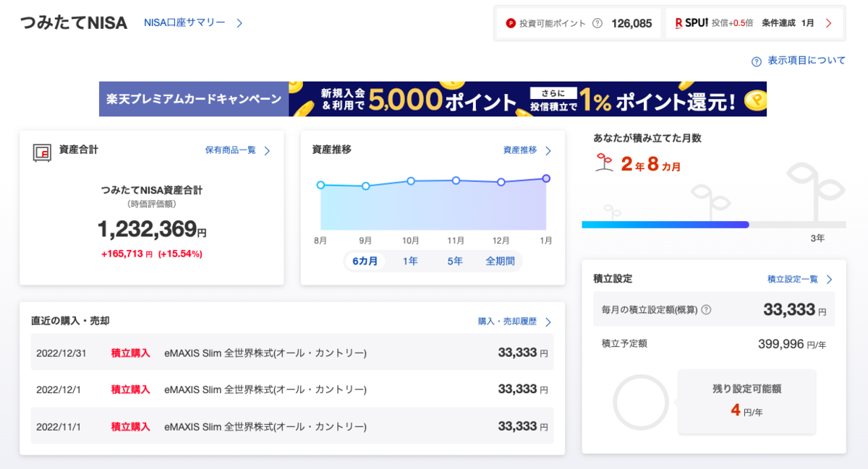Image resolution: width=868 pixels, height=469 pixels.
Task: Click the 1,232,369円 total value
Action: click(x=152, y=229)
